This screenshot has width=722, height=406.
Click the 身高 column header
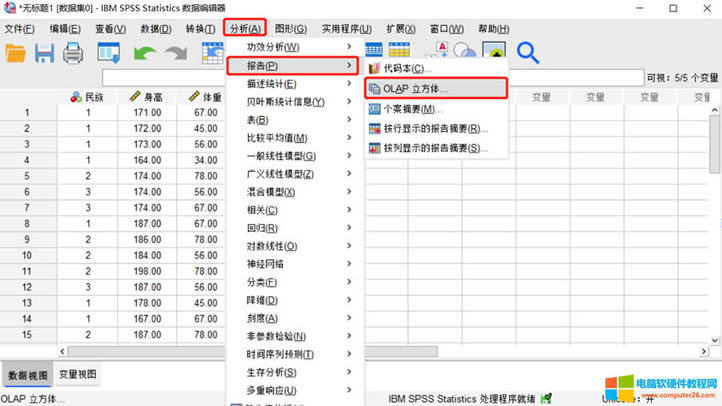(147, 97)
